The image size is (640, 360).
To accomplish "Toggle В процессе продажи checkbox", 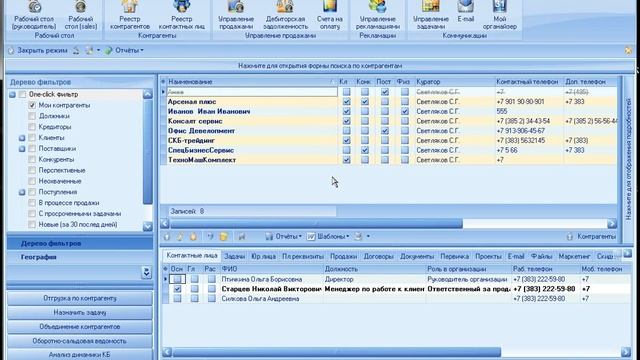I will click(32, 202).
